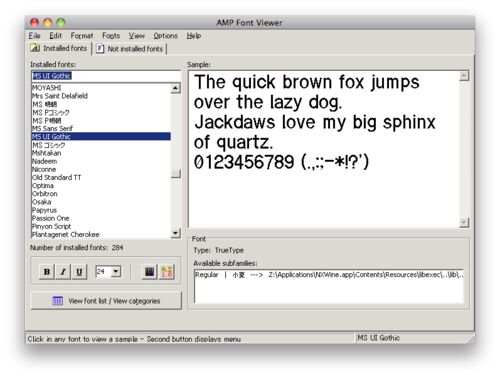Open the Format menu
This screenshot has width=500, height=378.
click(82, 35)
